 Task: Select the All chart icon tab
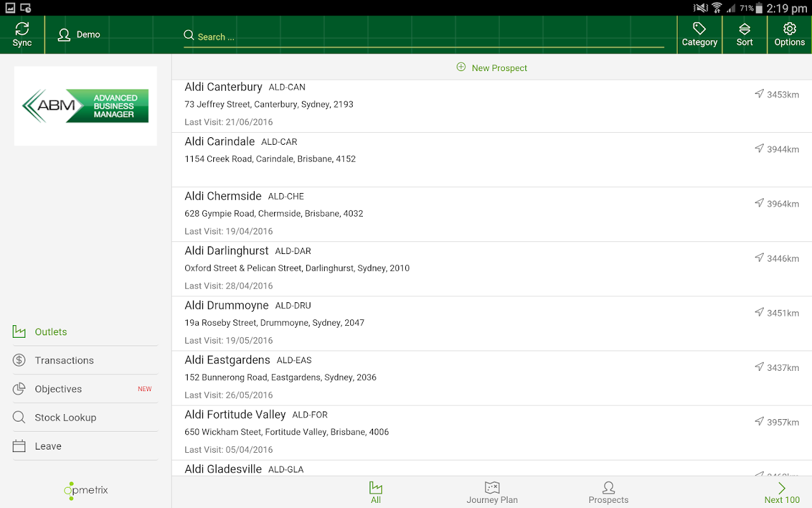pyautogui.click(x=376, y=488)
